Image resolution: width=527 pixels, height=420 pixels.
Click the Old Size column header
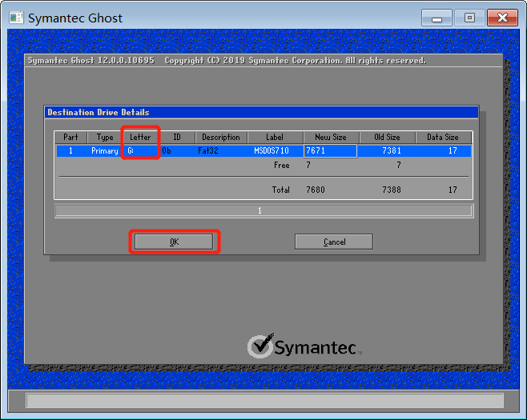coord(387,138)
